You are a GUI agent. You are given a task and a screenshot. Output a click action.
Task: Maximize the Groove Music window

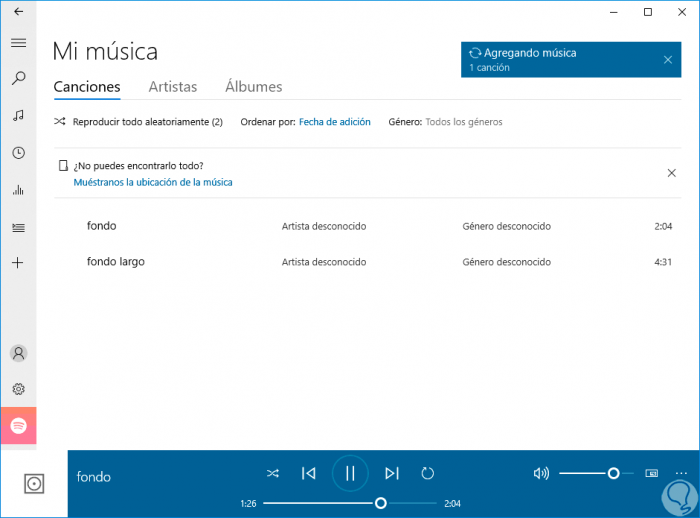[648, 12]
